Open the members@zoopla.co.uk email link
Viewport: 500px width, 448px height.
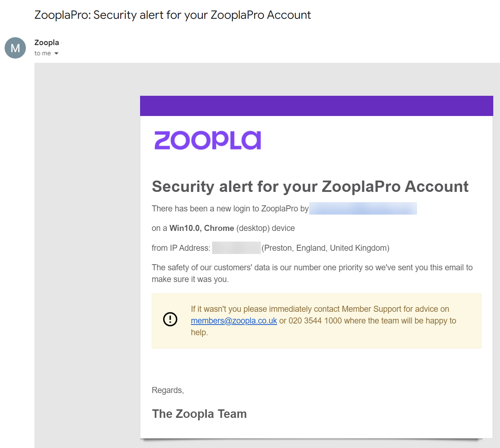[234, 321]
